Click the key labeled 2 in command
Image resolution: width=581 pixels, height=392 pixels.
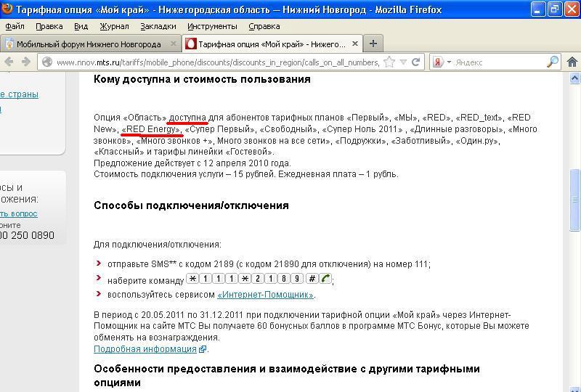pos(258,278)
